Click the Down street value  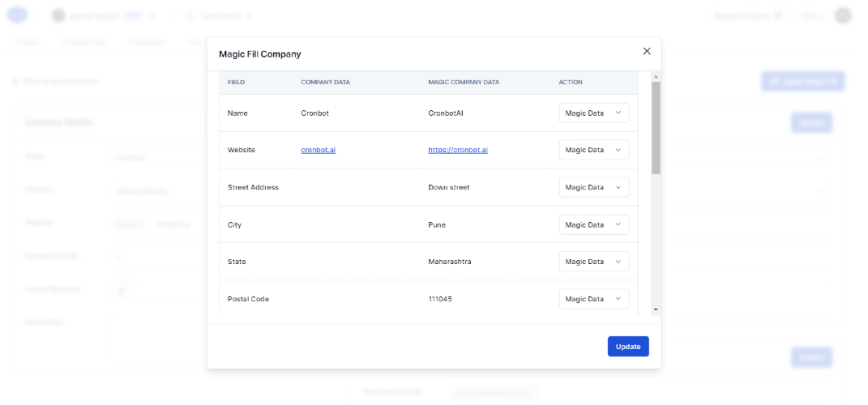[x=449, y=187]
